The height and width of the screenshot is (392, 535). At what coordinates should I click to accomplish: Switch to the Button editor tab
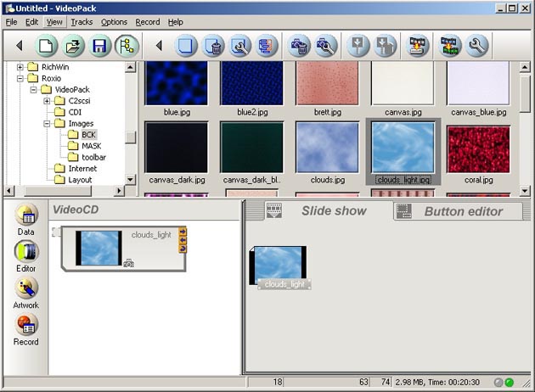462,211
